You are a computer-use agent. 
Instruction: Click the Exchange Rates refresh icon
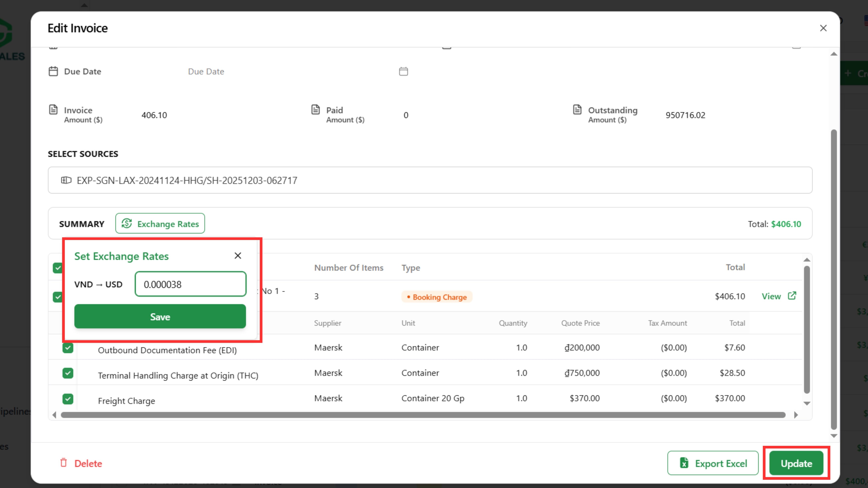pyautogui.click(x=127, y=224)
